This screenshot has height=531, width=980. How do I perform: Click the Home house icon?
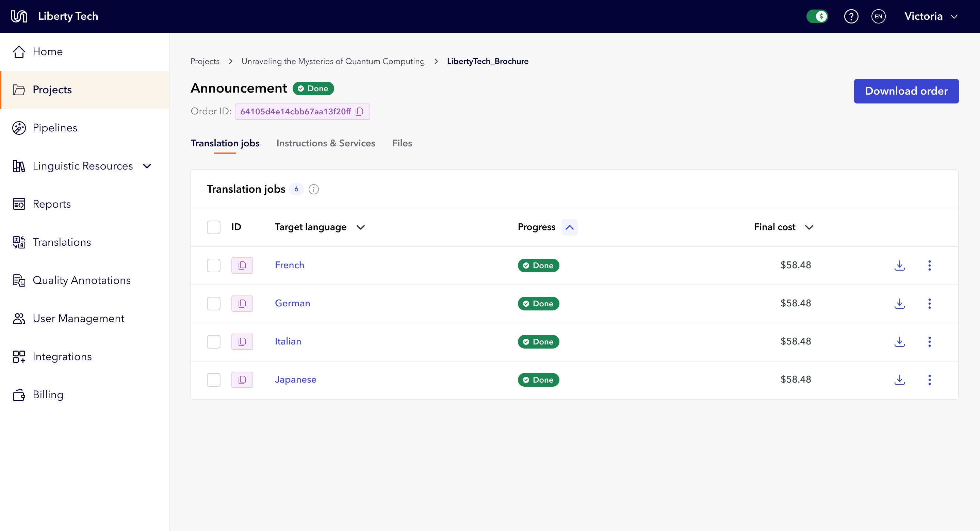point(19,52)
